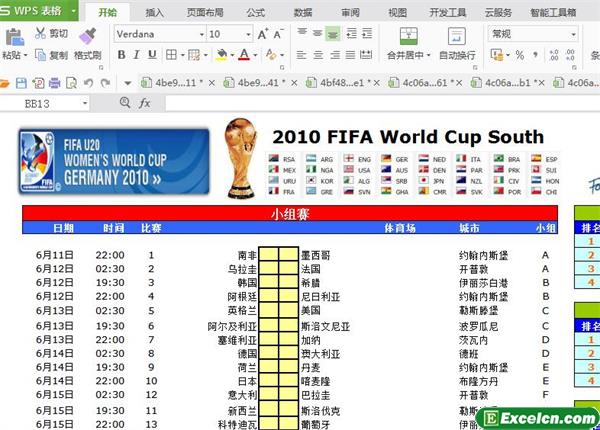Expand the font color dropdown arrow
Screen dimensions: 600x430
pos(254,55)
